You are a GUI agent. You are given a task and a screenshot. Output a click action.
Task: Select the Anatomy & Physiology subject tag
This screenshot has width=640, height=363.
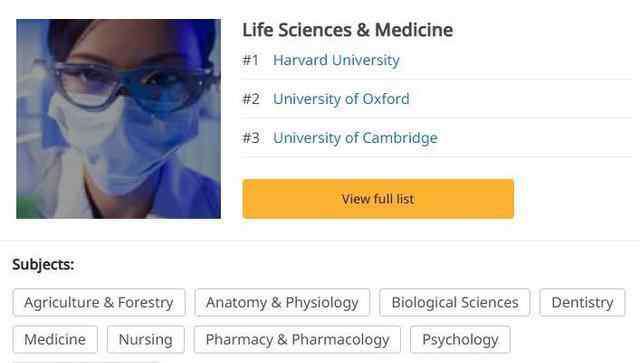click(x=282, y=303)
